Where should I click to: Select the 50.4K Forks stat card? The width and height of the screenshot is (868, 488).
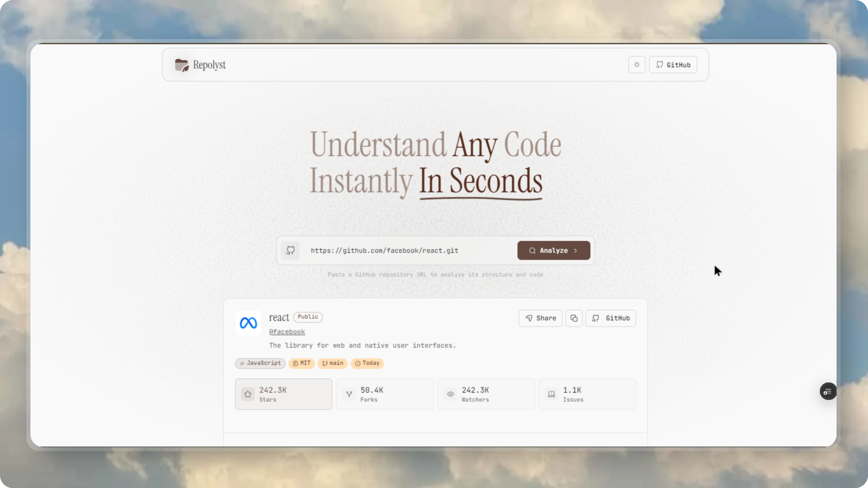(384, 394)
